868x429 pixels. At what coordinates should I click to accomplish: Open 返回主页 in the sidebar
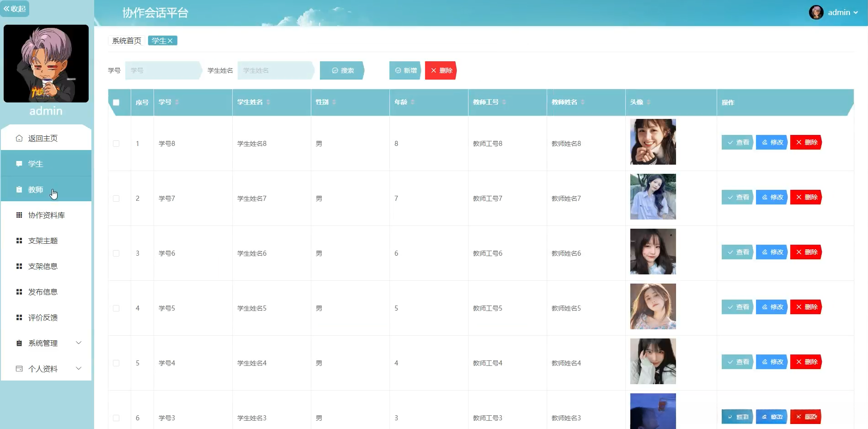coord(46,138)
